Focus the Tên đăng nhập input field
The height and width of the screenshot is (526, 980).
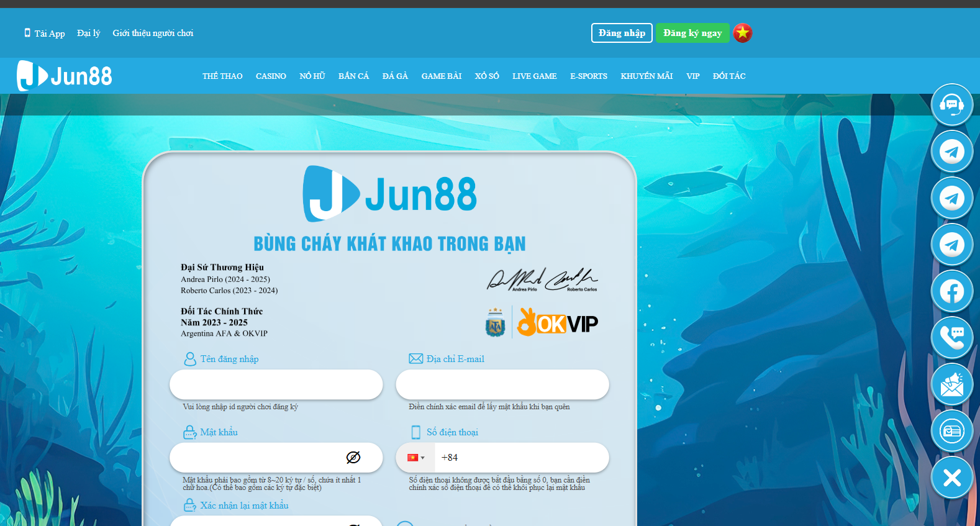pos(276,384)
